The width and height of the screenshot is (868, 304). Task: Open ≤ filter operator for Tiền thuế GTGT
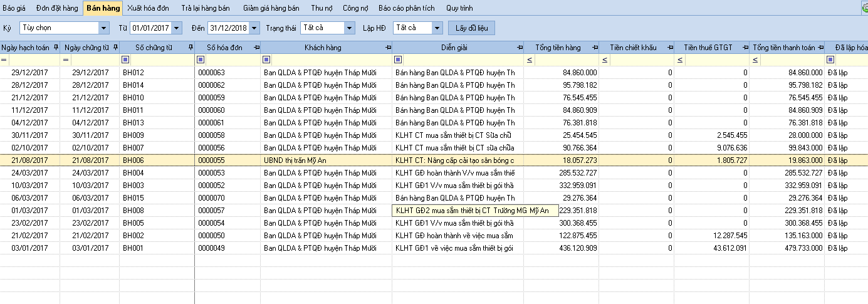point(680,60)
